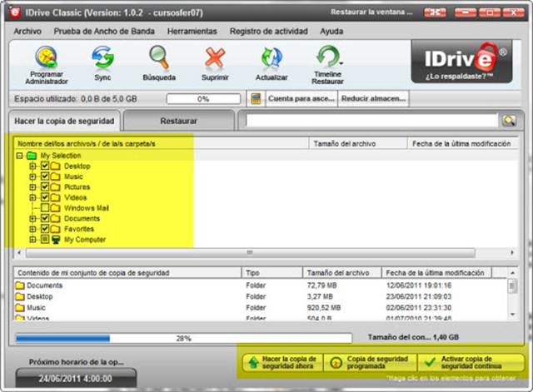Click the 920,52 MB size value
The width and height of the screenshot is (533, 392).
(x=324, y=307)
